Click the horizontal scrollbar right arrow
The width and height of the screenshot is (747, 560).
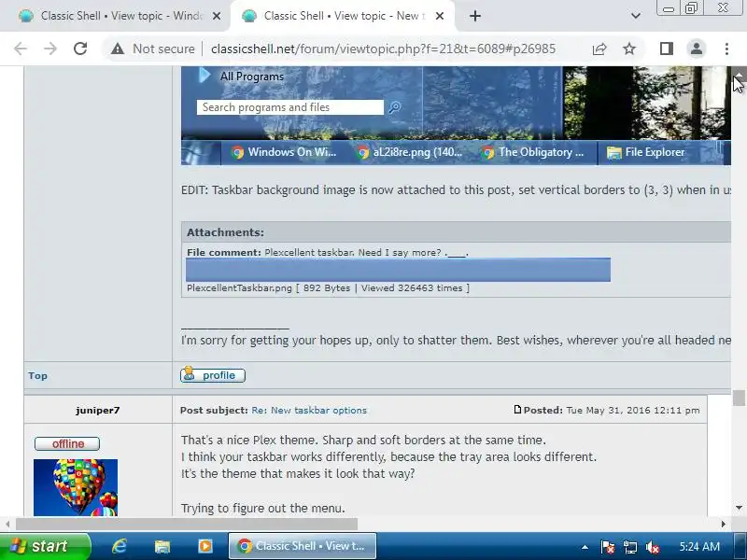pyautogui.click(x=723, y=524)
